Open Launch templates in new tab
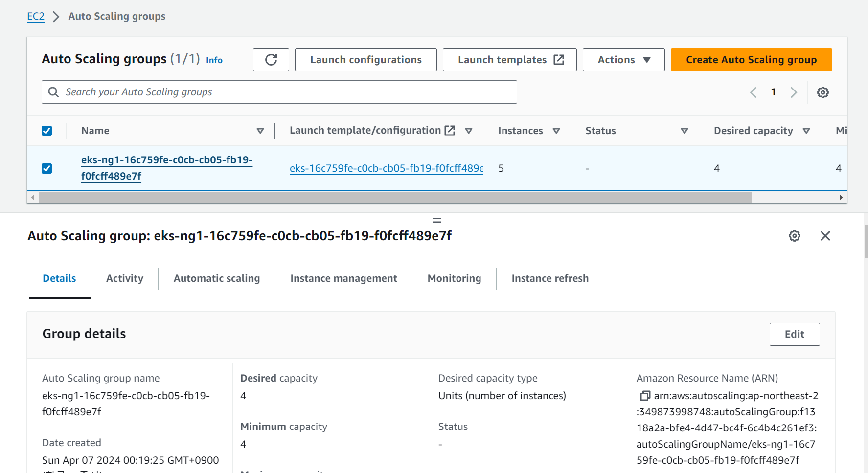 tap(510, 60)
